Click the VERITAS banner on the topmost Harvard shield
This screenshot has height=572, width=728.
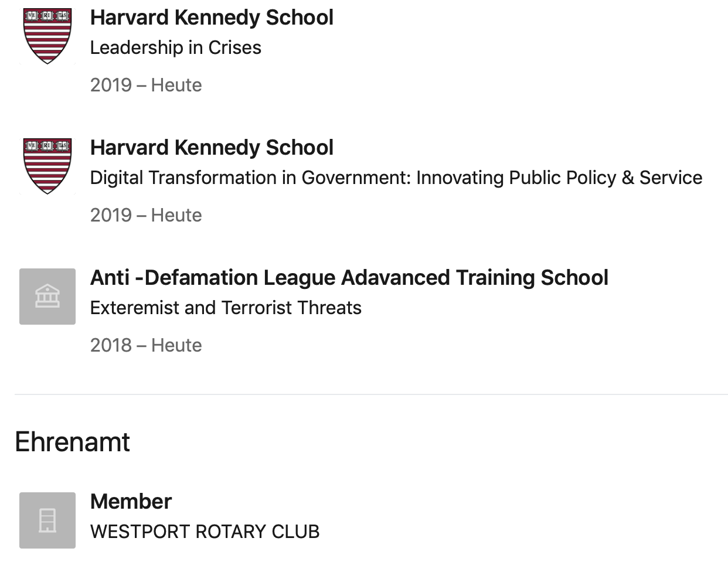point(47,16)
